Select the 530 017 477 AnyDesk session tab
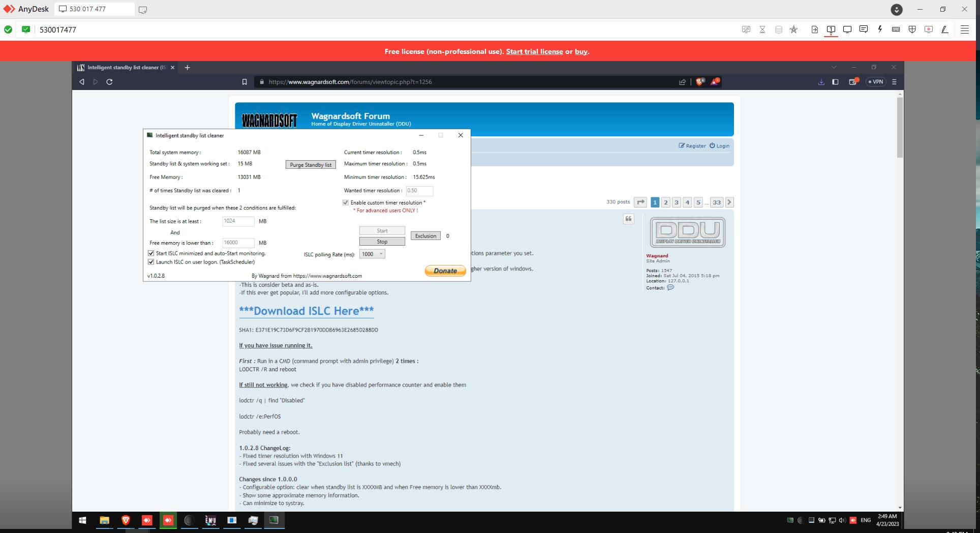Viewport: 980px width, 533px height. click(x=95, y=9)
